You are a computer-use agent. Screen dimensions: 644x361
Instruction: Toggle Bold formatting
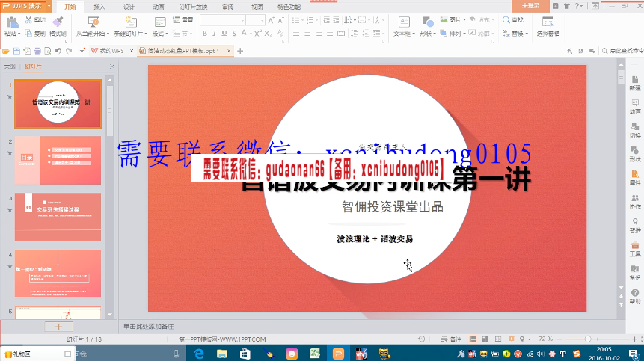(203, 33)
